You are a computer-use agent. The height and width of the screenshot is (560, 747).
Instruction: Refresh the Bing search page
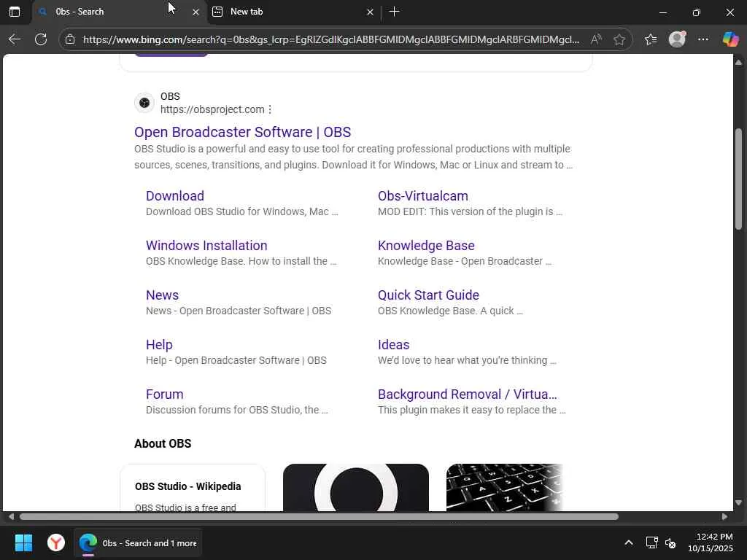tap(41, 39)
